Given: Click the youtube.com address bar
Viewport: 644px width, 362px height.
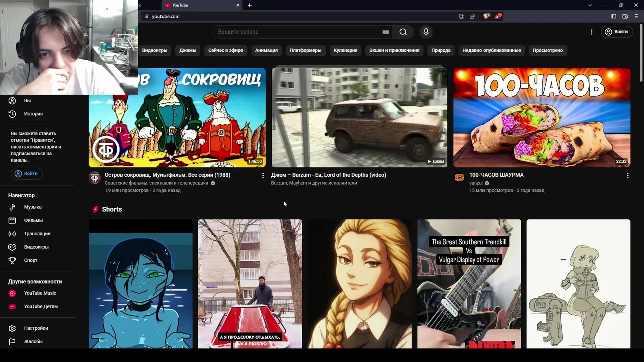Looking at the screenshot, I should [166, 16].
